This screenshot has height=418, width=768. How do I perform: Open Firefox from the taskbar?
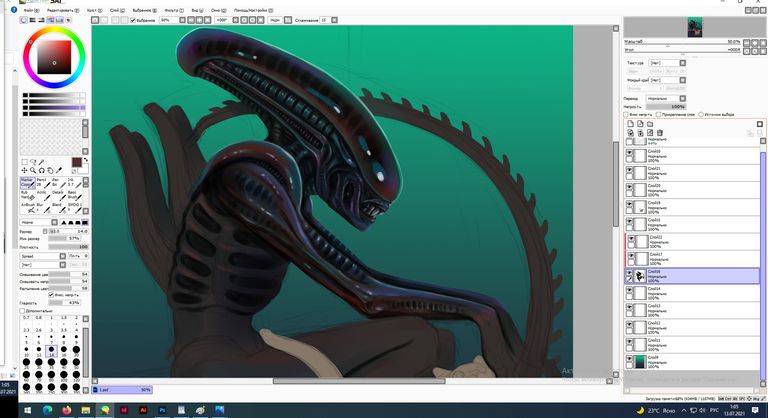coord(67,410)
